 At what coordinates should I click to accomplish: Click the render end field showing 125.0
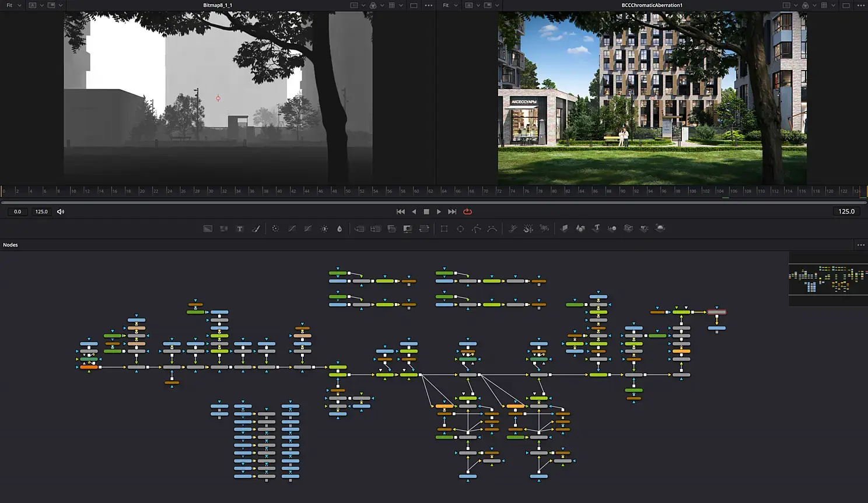pos(41,212)
